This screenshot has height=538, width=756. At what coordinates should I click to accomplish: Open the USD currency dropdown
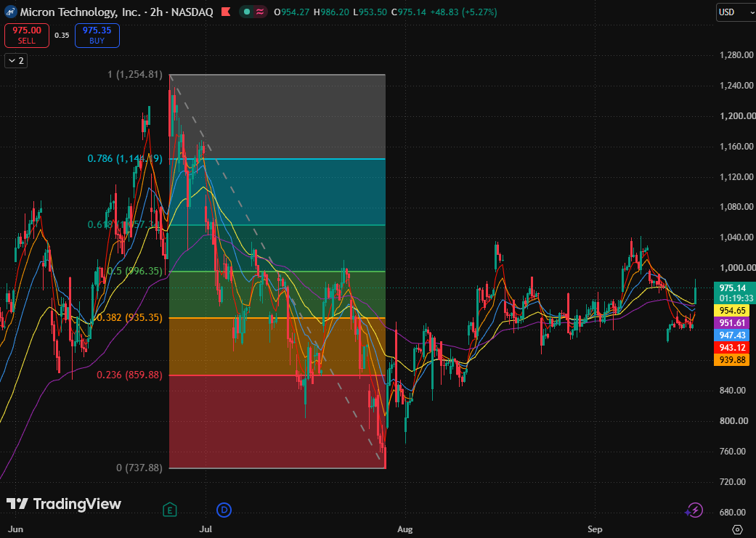[736, 12]
